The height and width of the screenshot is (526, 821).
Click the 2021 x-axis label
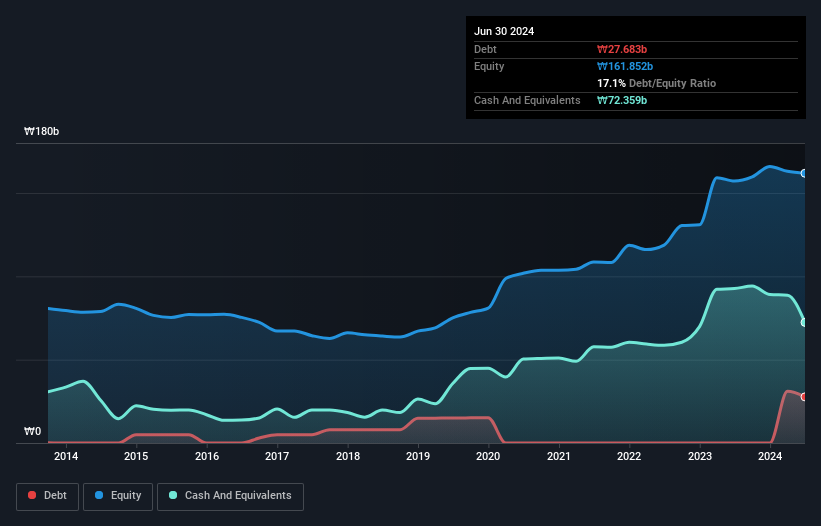point(559,456)
